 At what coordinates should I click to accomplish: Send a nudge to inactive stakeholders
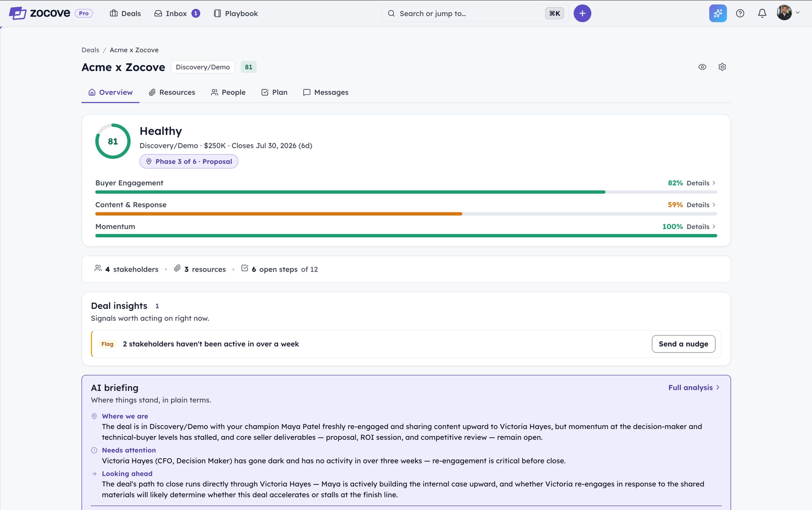683,344
